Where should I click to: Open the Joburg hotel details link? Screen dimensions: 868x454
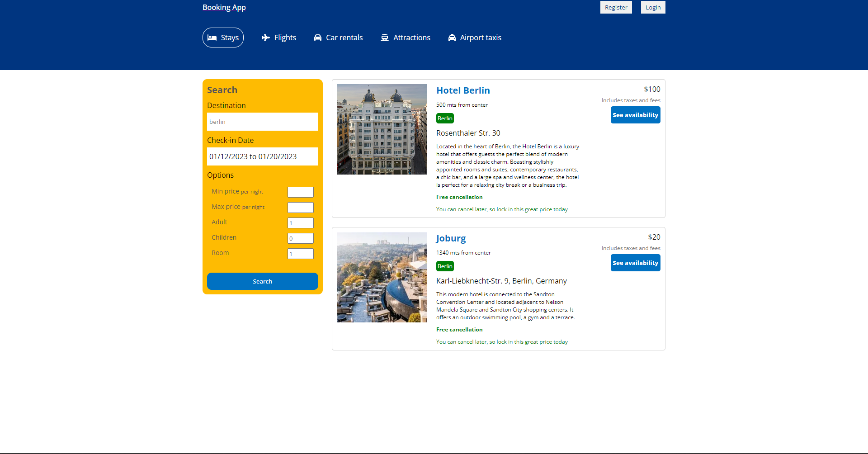(451, 238)
